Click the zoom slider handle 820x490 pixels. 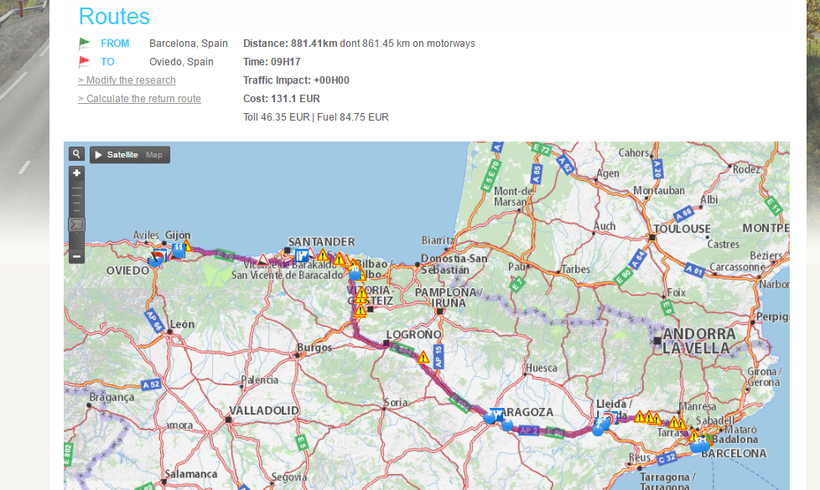(77, 224)
